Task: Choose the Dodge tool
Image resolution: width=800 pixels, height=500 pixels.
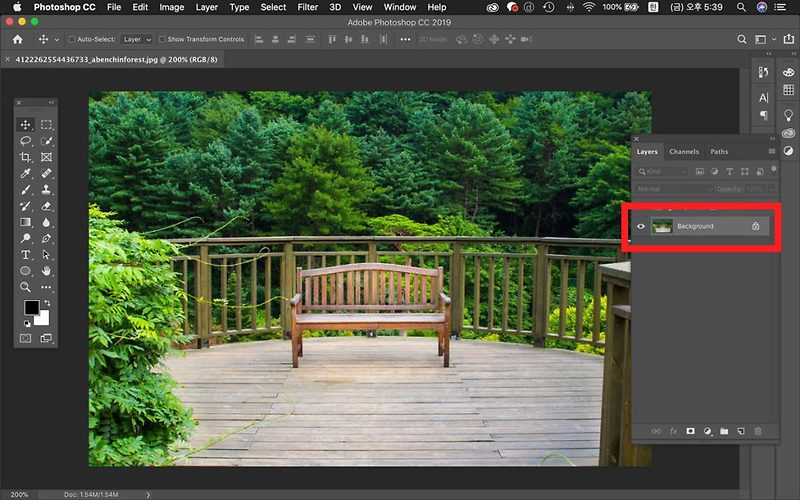Action: pos(25,238)
